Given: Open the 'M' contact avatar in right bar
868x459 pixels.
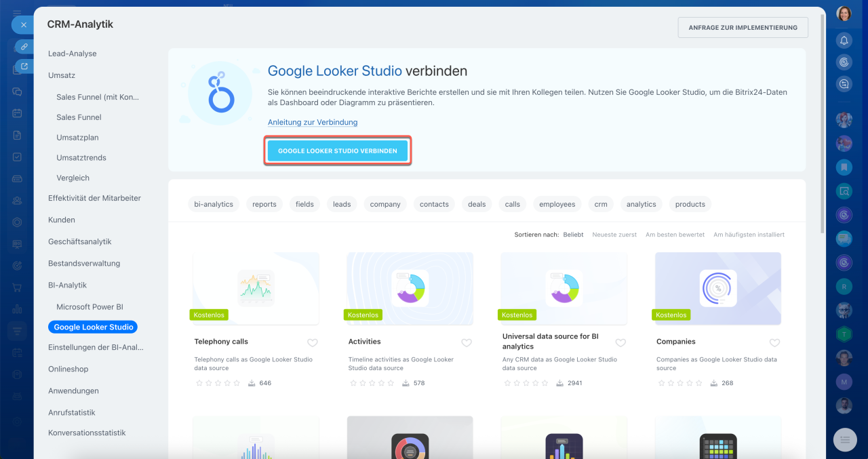Looking at the screenshot, I should point(844,382).
